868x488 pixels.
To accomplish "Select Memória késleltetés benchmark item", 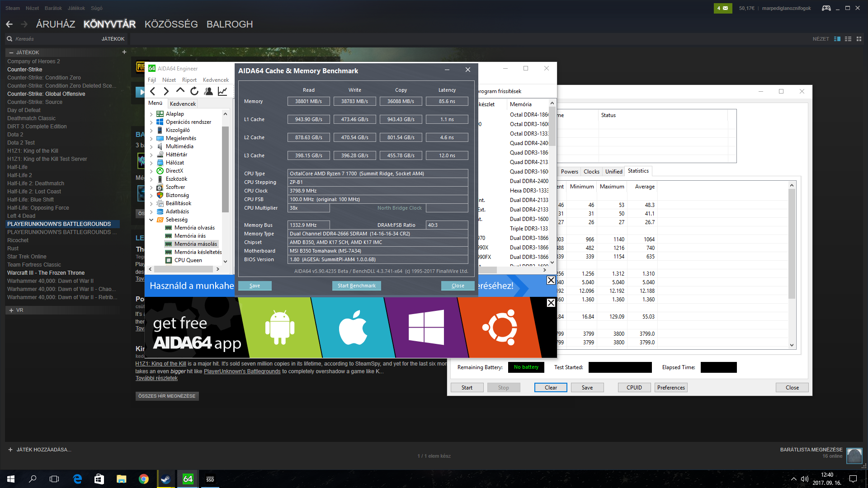I will 198,252.
